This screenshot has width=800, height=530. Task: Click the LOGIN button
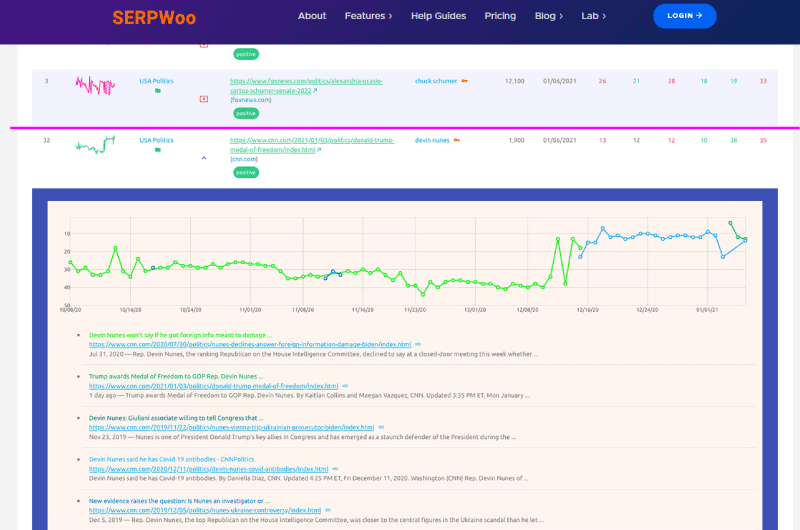(685, 16)
